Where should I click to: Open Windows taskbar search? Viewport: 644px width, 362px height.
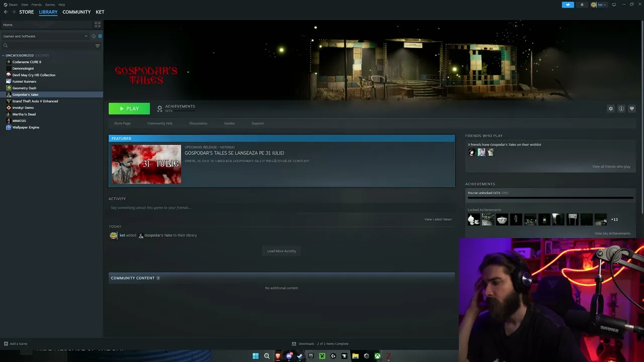[267, 356]
